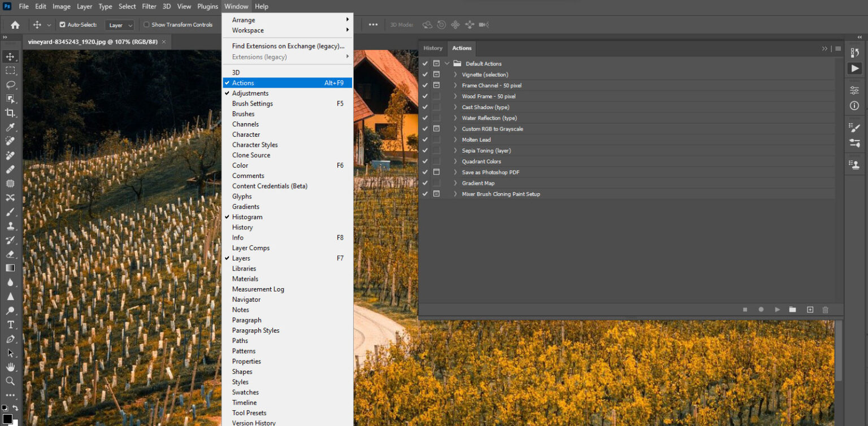Toggle the check mark for Vignette (selection) action
The image size is (868, 426).
(x=425, y=75)
